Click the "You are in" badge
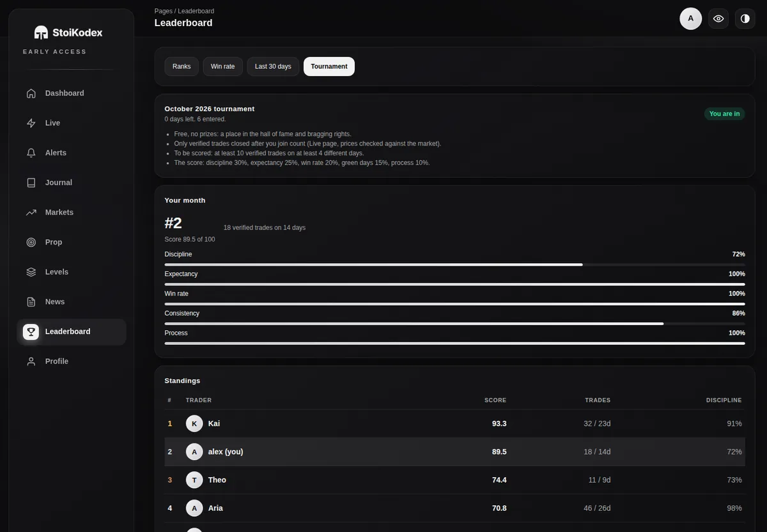The width and height of the screenshot is (767, 532). pos(725,114)
